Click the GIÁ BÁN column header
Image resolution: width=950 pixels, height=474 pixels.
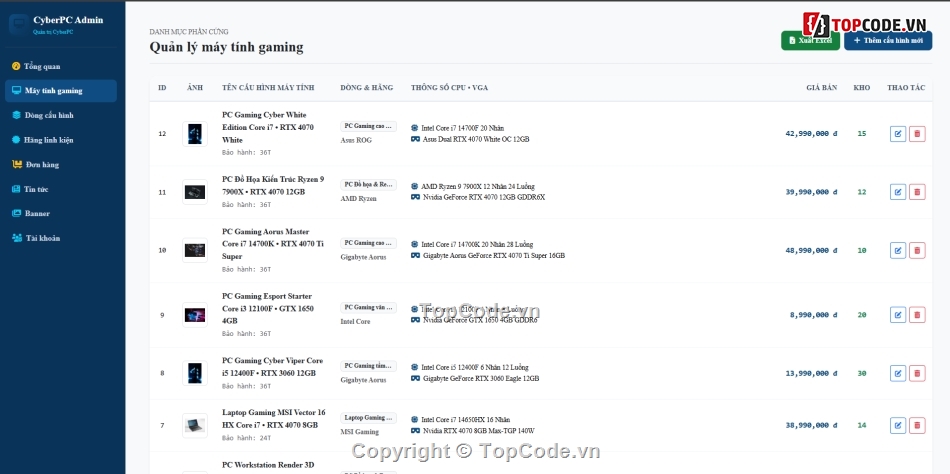pos(822,88)
